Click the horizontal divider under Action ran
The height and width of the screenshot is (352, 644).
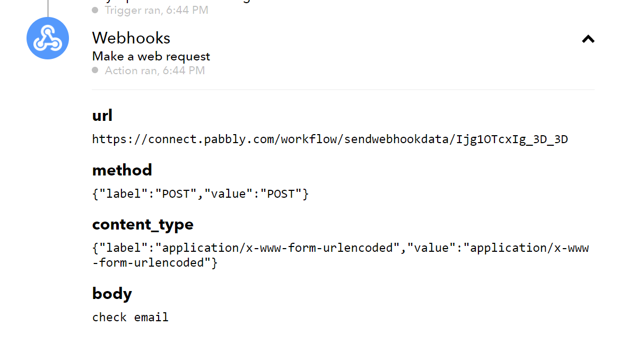coord(343,90)
